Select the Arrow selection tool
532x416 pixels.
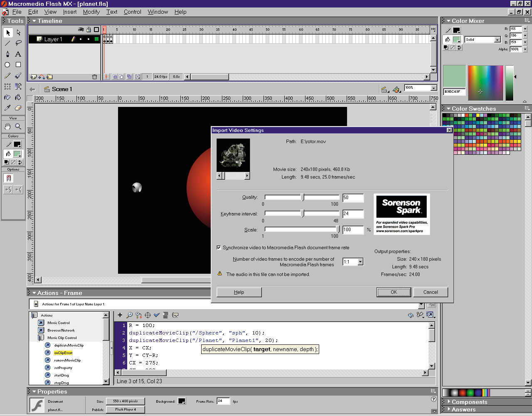tap(7, 32)
